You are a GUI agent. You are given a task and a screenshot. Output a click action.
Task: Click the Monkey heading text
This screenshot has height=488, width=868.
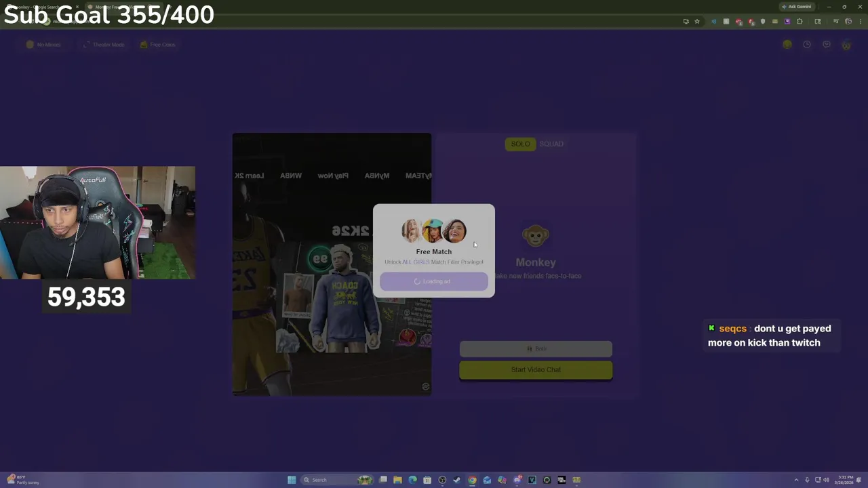pyautogui.click(x=536, y=262)
